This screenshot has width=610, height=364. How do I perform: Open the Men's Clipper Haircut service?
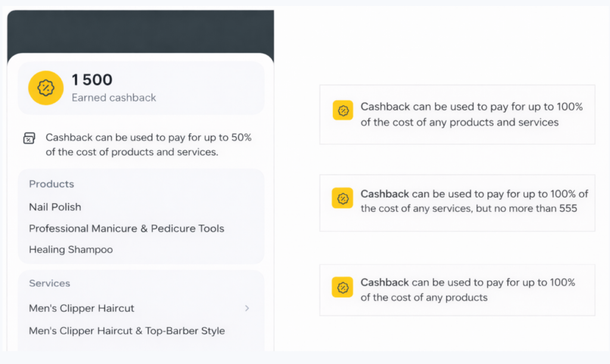click(82, 308)
